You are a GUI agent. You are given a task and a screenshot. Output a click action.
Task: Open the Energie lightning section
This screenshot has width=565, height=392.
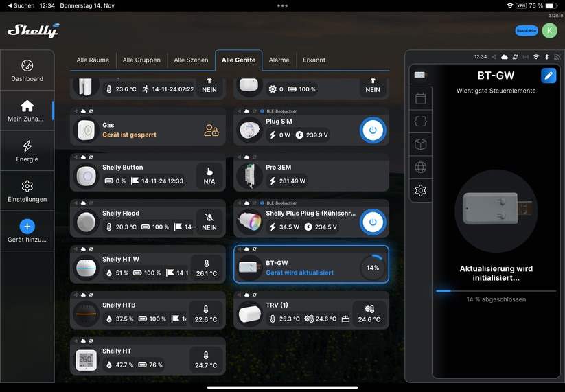point(27,151)
